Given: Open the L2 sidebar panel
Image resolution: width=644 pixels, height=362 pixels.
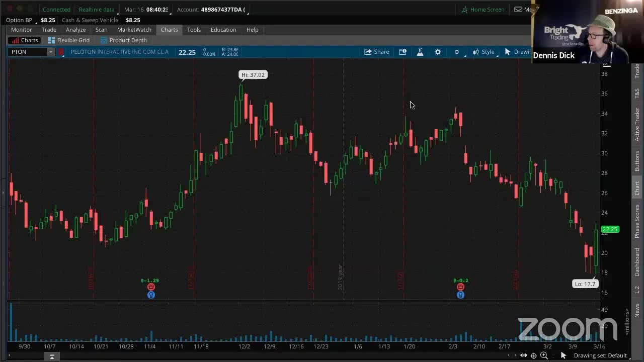Looking at the screenshot, I should (x=637, y=290).
